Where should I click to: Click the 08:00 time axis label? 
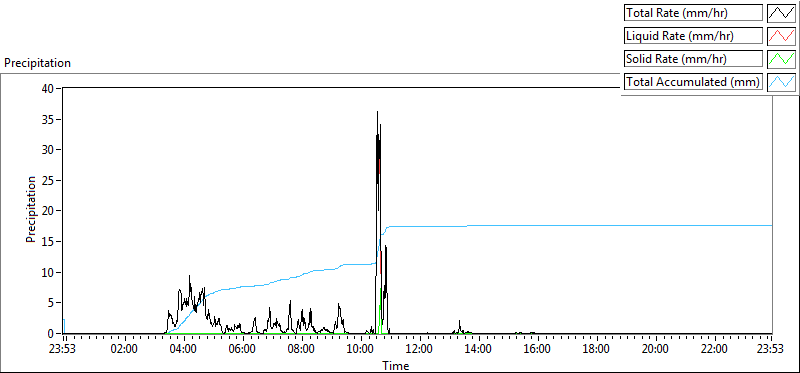301,350
